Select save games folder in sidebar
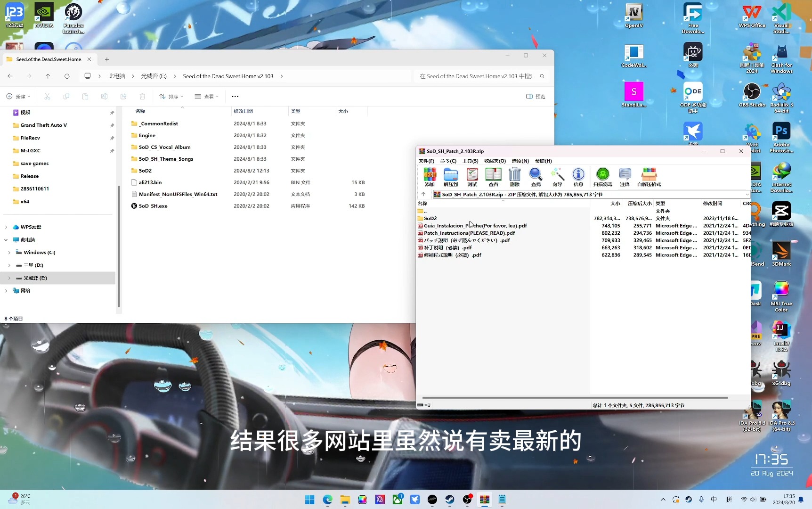812x509 pixels. pyautogui.click(x=34, y=164)
